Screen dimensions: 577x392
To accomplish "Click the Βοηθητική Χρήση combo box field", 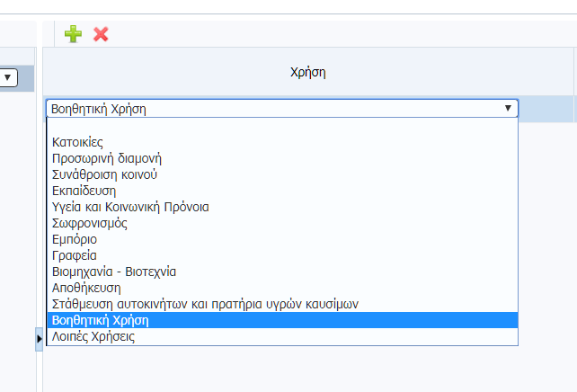I will [x=282, y=109].
